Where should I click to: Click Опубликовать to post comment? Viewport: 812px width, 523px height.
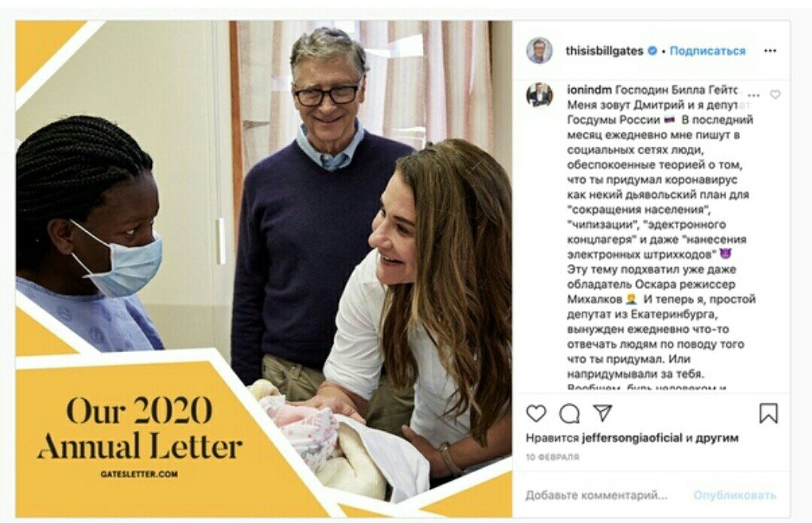point(735,495)
